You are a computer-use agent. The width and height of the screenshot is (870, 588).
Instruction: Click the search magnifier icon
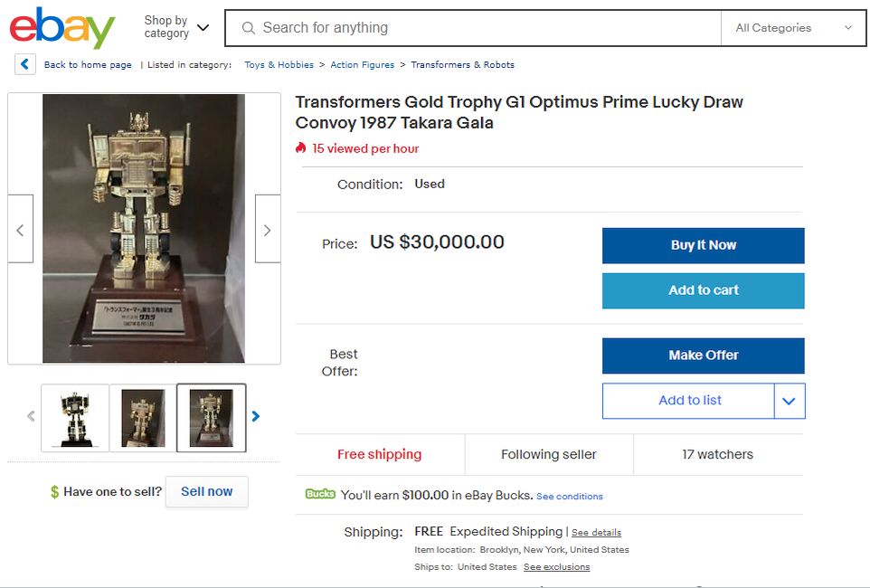[x=249, y=28]
